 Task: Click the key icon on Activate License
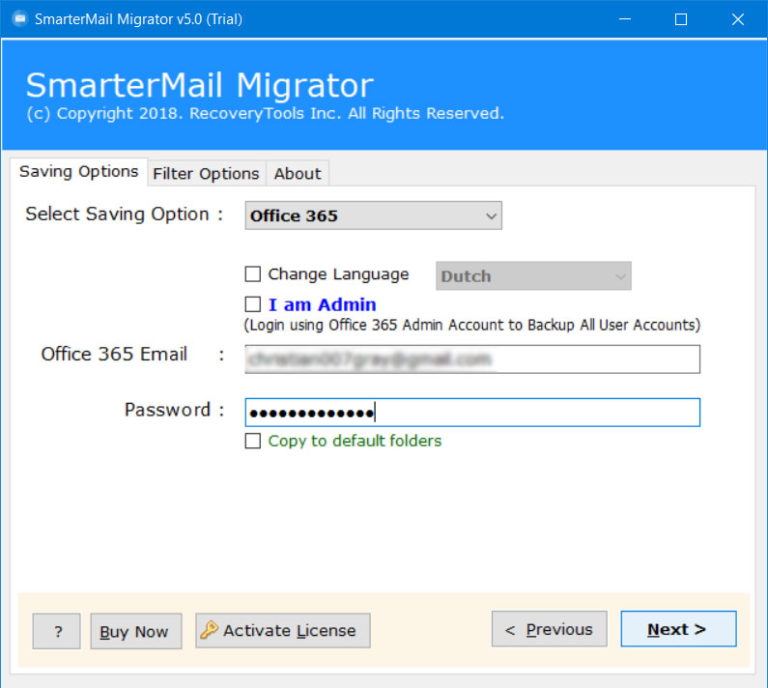(x=209, y=630)
